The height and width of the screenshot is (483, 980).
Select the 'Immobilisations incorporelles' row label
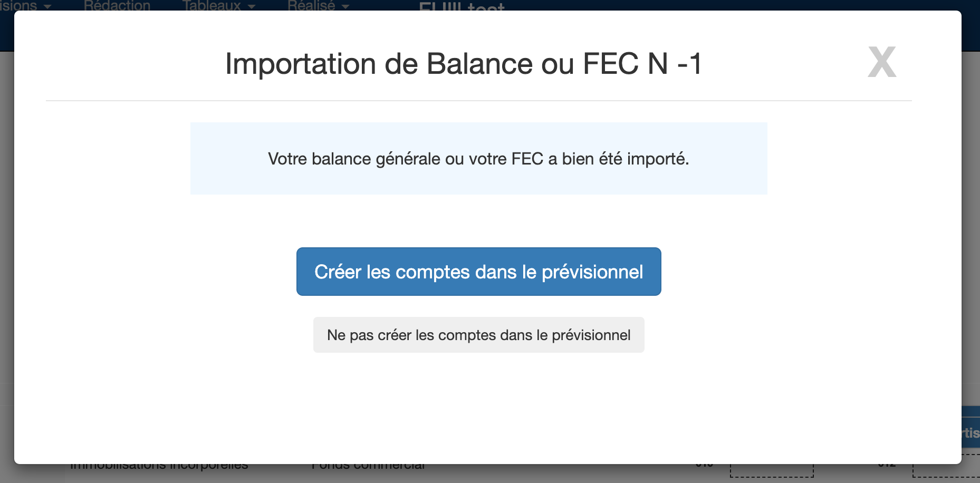[x=159, y=467]
